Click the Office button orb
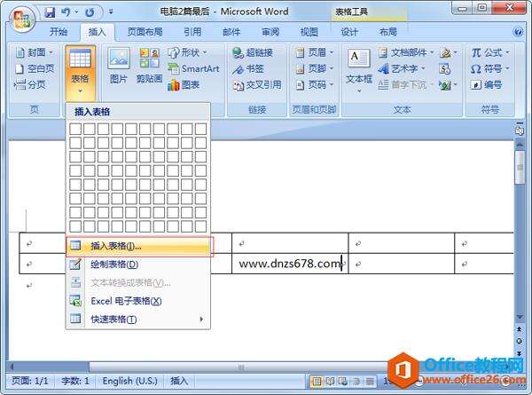The image size is (532, 395). tap(21, 19)
